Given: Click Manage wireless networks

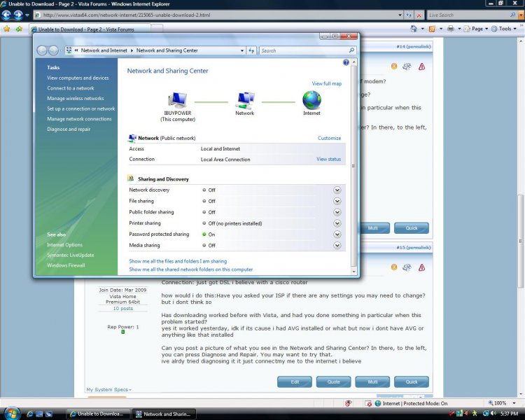Looking at the screenshot, I should pos(76,99).
